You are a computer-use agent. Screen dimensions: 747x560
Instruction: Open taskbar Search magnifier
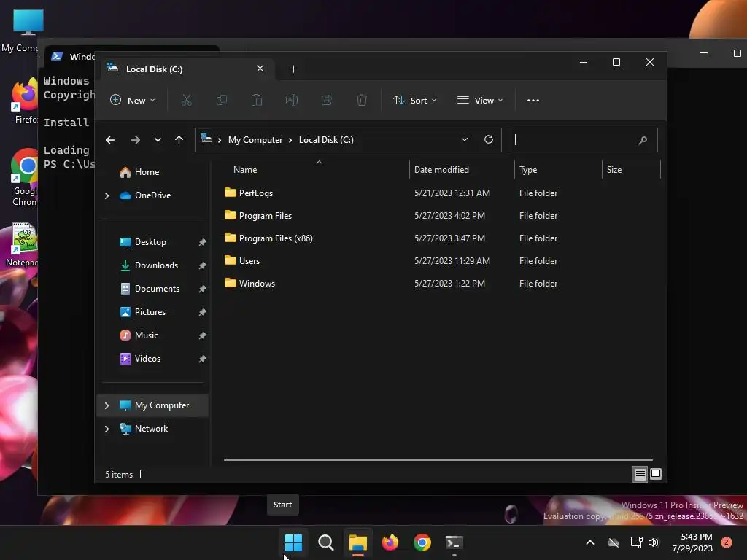coord(326,542)
